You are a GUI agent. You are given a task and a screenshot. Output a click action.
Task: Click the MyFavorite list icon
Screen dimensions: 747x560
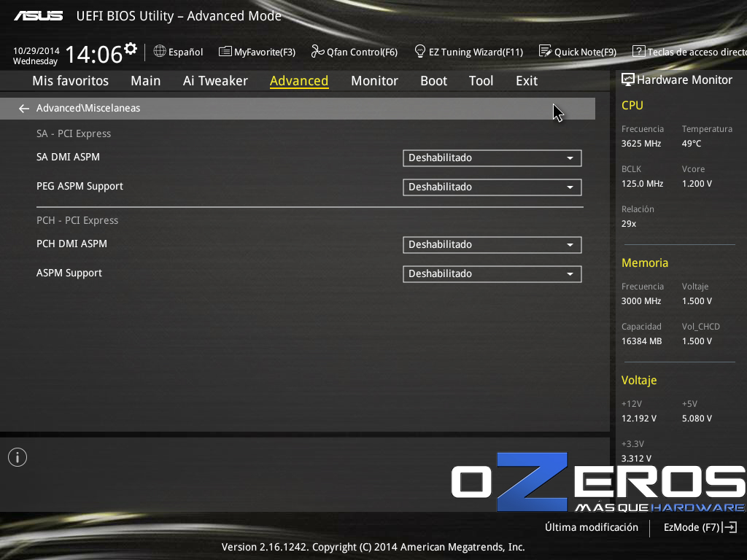pyautogui.click(x=225, y=52)
